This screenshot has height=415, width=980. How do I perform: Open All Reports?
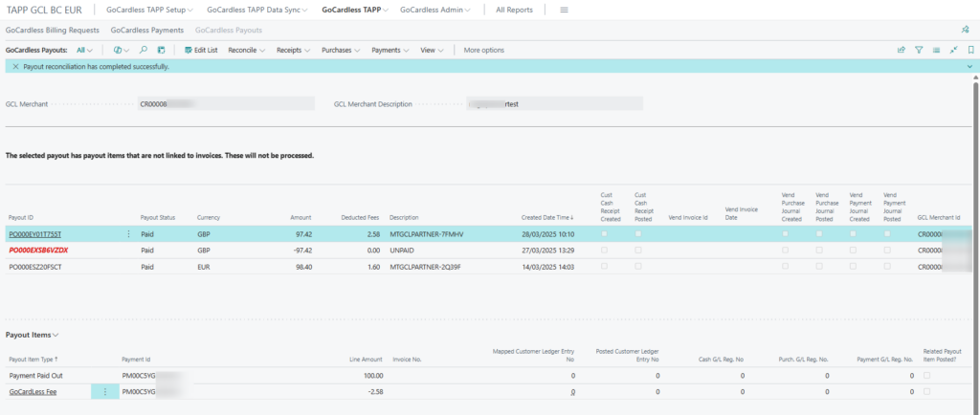(514, 10)
